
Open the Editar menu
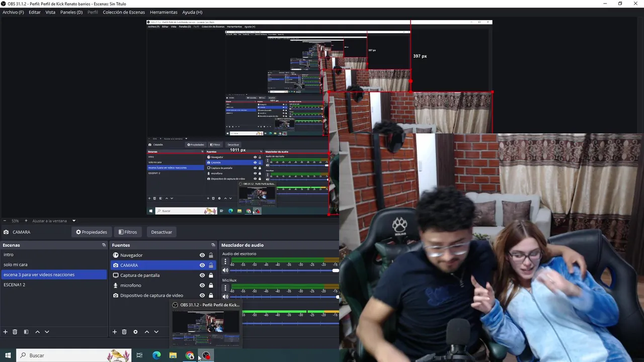point(35,12)
